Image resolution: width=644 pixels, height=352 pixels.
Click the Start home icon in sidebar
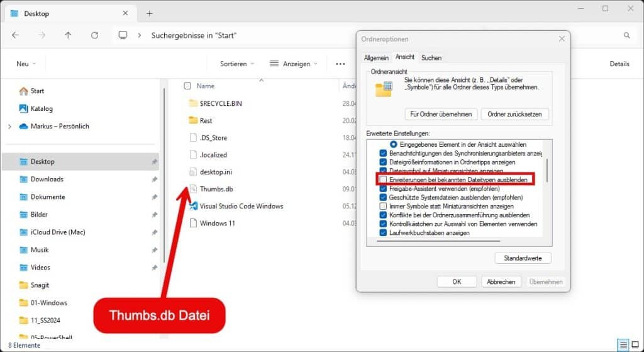click(x=23, y=91)
